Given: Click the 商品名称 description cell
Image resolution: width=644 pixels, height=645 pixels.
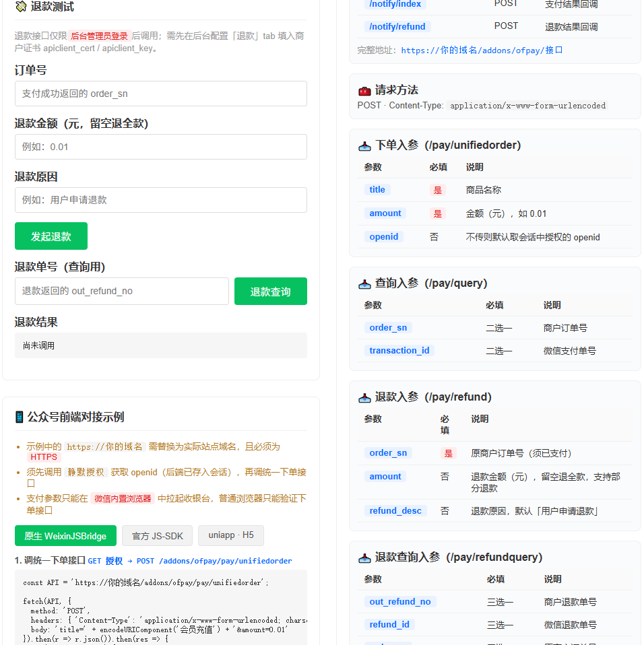Looking at the screenshot, I should 484,190.
